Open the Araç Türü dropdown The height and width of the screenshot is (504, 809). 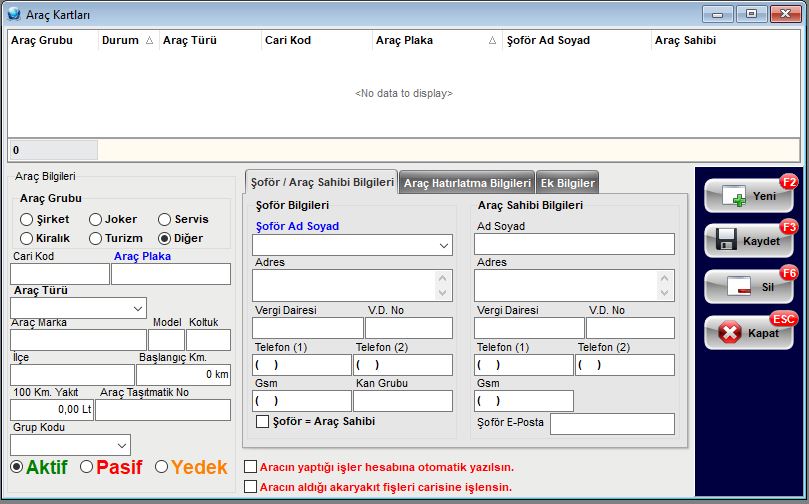point(138,308)
